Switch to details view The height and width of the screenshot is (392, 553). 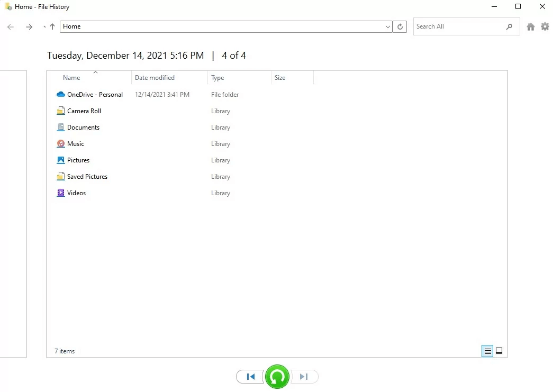(x=487, y=351)
